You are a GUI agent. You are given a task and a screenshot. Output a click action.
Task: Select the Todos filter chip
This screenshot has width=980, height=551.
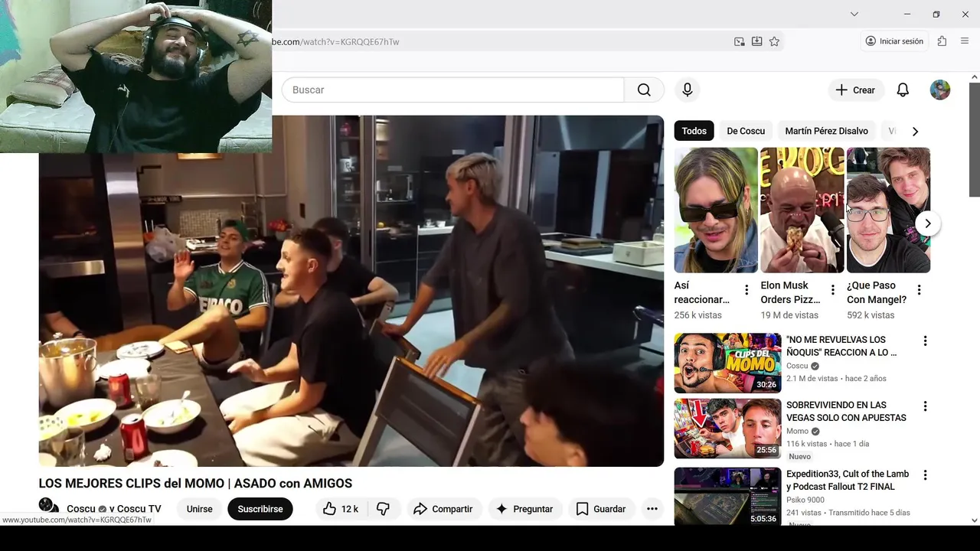694,131
